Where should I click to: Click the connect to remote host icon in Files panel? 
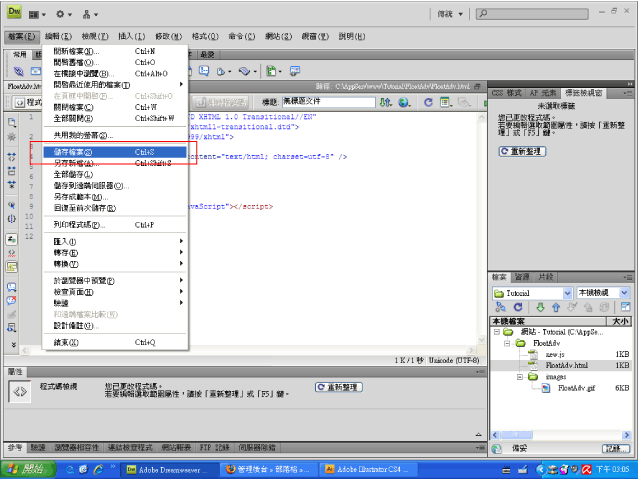(500, 307)
